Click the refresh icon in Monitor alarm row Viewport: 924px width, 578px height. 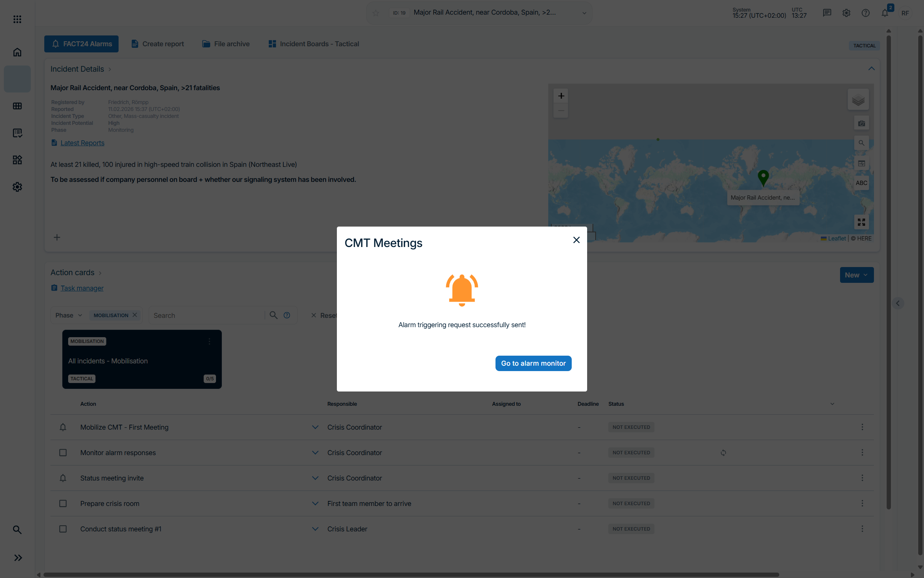click(x=723, y=453)
